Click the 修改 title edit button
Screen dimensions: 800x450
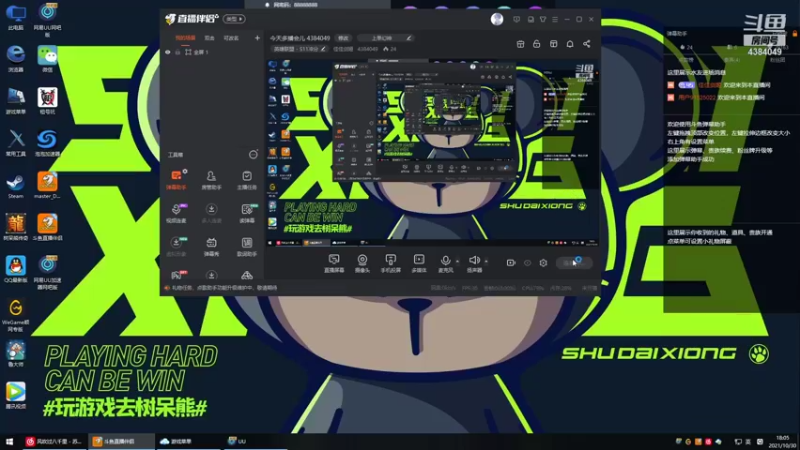tap(343, 38)
